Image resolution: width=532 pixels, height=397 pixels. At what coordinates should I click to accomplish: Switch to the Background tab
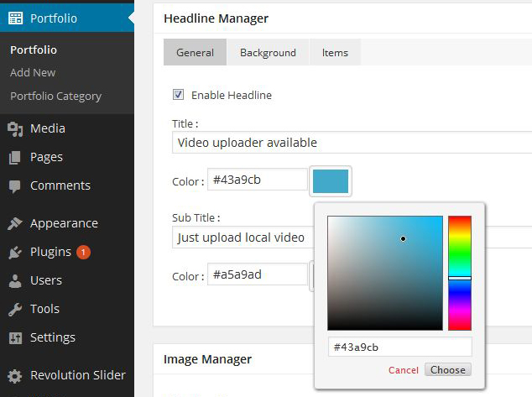pyautogui.click(x=268, y=52)
